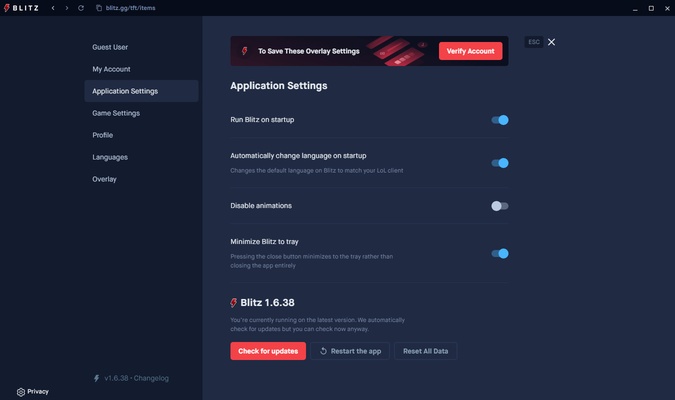Click Restart the app button
The image size is (675, 400).
point(350,351)
